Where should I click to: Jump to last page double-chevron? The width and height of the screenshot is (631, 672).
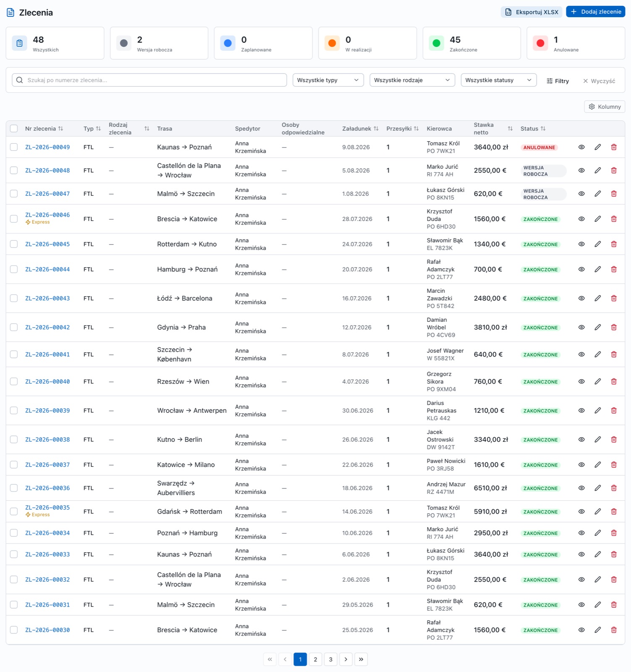click(361, 659)
